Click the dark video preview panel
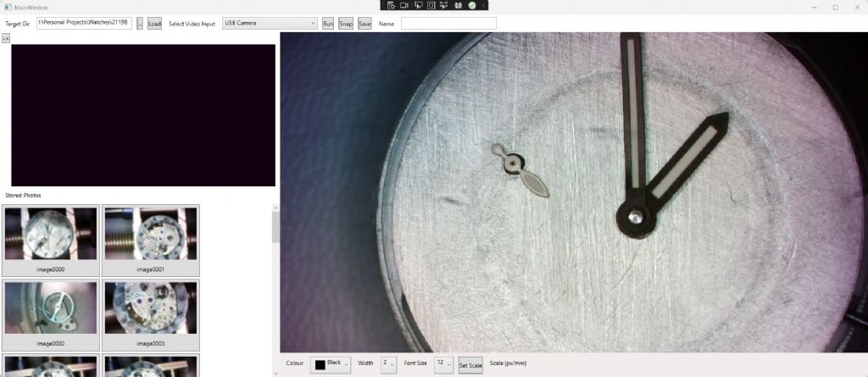 pos(142,115)
